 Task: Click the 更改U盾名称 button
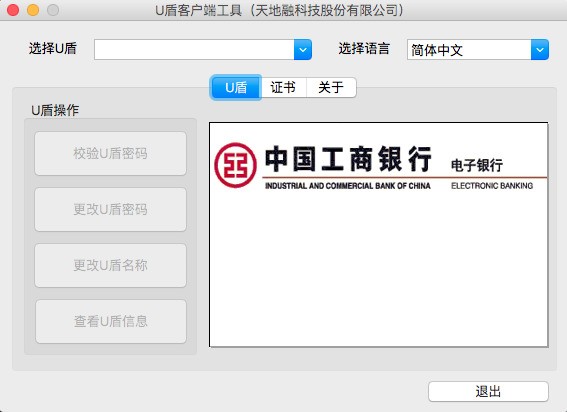tap(111, 266)
